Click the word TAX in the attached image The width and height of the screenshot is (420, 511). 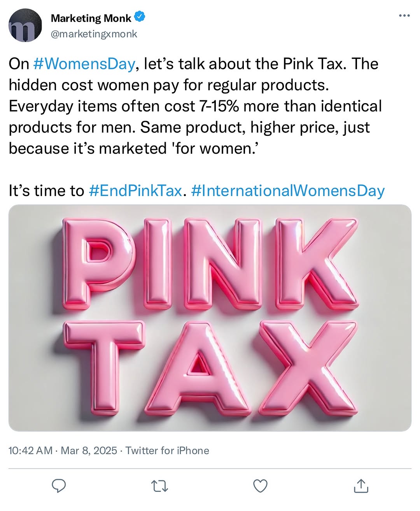tap(210, 366)
